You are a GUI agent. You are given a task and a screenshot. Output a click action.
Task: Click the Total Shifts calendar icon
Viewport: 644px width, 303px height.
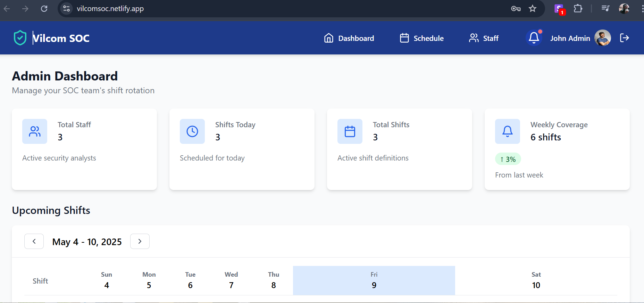click(350, 131)
